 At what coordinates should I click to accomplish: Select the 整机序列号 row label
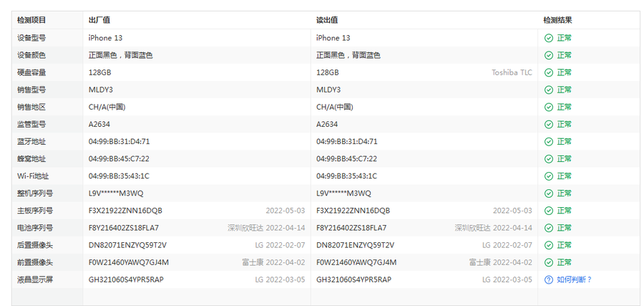point(35,193)
